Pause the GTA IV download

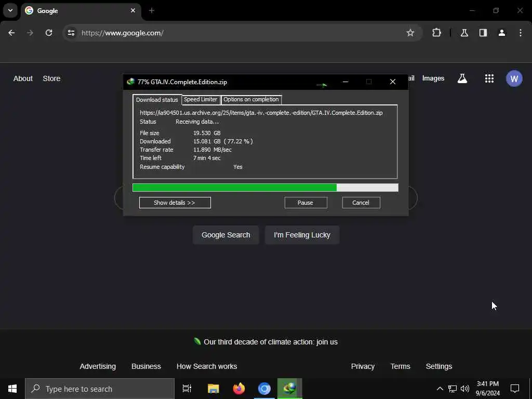click(305, 203)
